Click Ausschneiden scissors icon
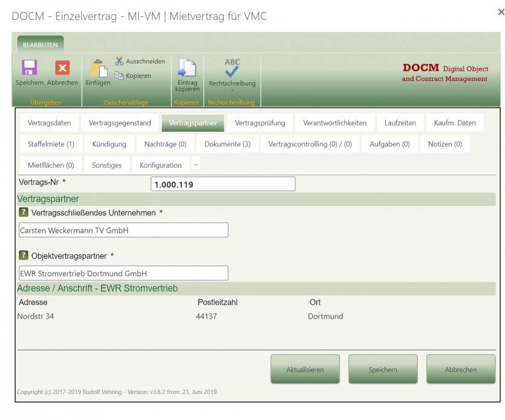The height and width of the screenshot is (420, 505). (119, 61)
